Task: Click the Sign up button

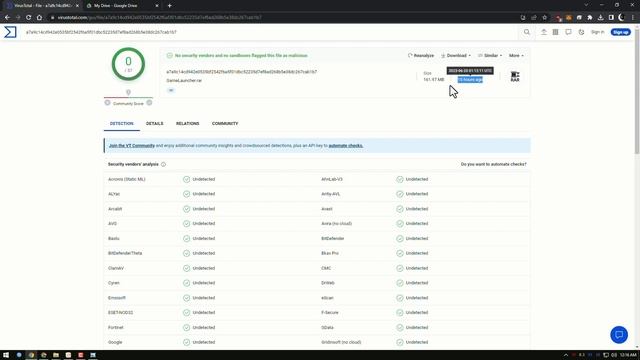Action: pos(620,32)
